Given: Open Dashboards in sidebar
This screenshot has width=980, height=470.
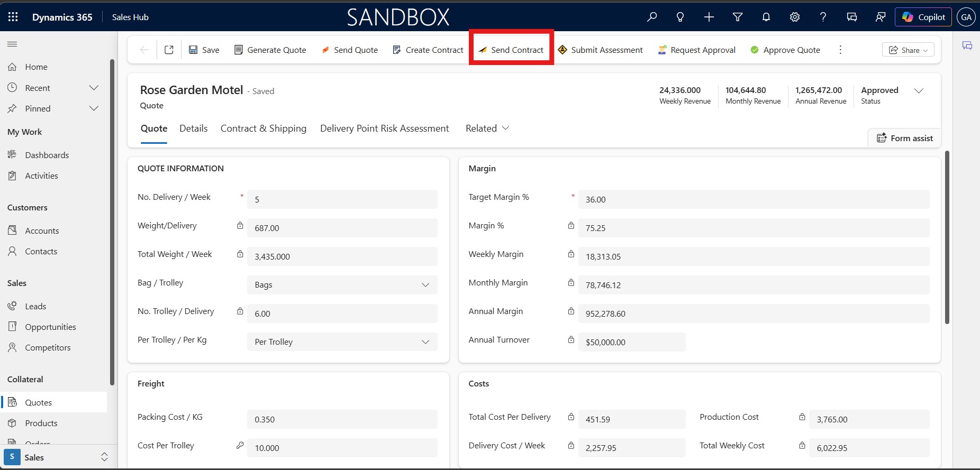Looking at the screenshot, I should (x=53, y=155).
